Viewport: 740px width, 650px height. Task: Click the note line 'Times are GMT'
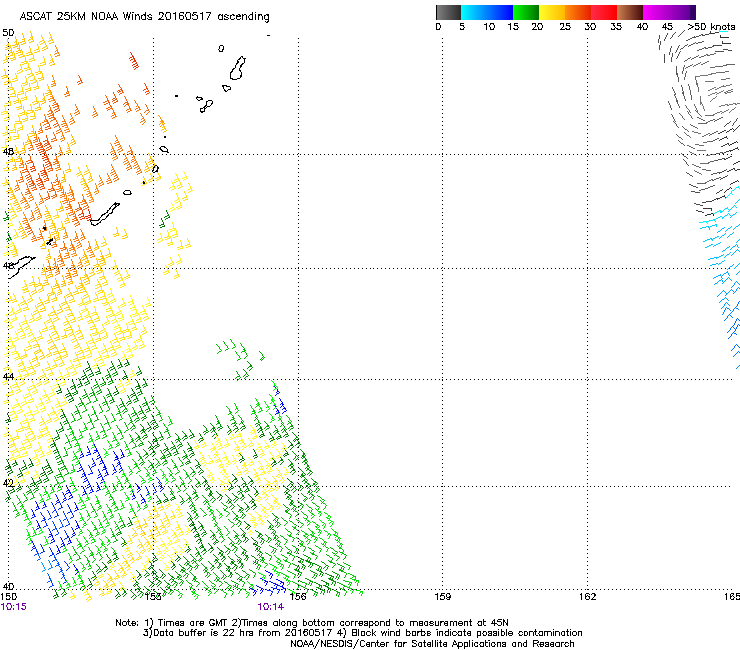(192, 623)
